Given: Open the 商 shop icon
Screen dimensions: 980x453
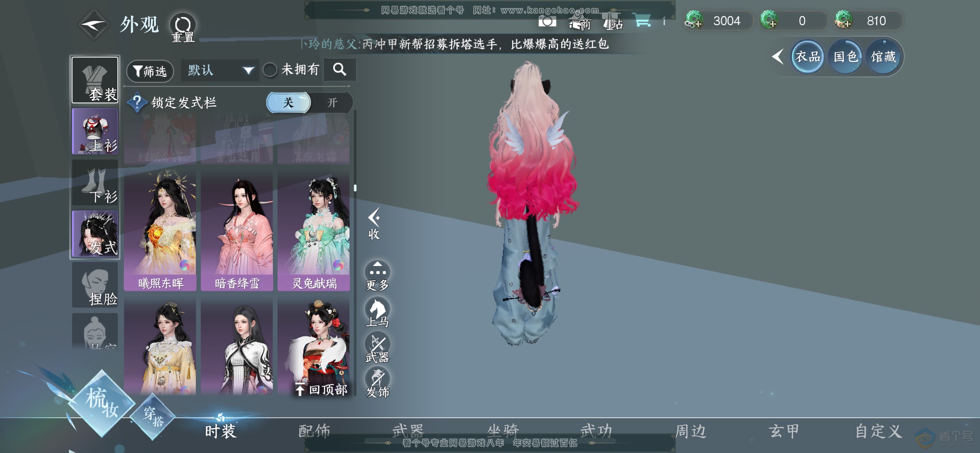Looking at the screenshot, I should click(580, 22).
